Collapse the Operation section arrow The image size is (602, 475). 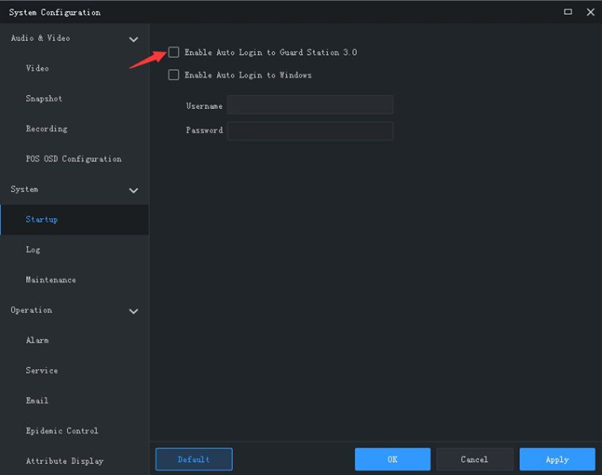point(134,311)
